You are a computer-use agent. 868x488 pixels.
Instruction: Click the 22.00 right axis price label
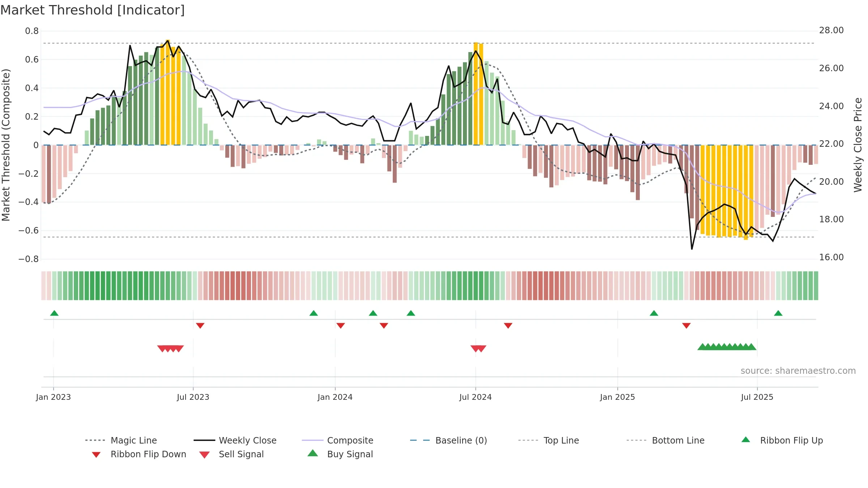831,144
